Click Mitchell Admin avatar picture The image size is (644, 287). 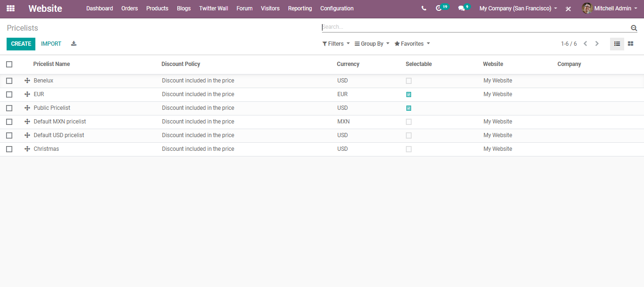tap(587, 8)
